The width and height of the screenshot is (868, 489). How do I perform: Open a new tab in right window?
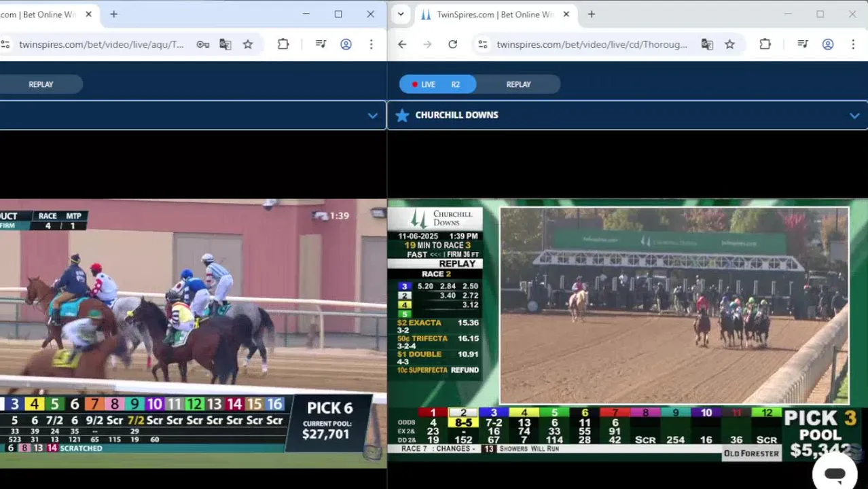click(x=591, y=14)
